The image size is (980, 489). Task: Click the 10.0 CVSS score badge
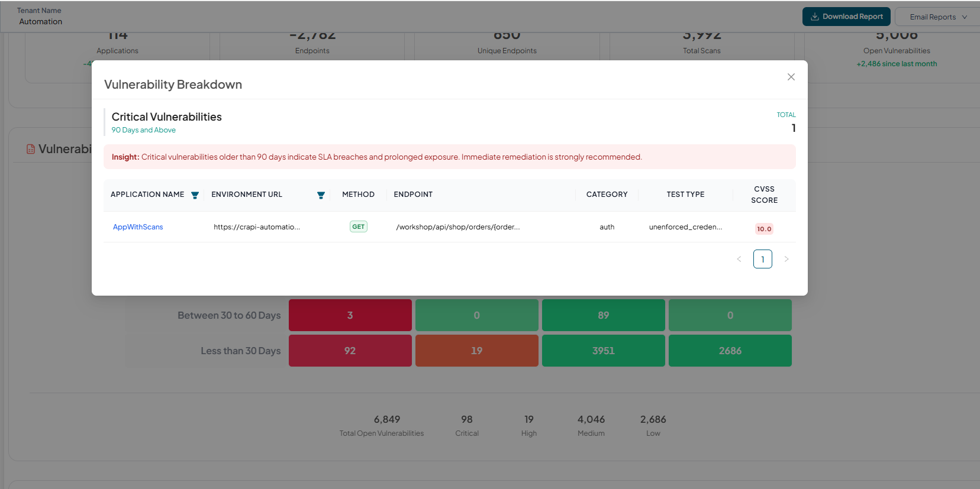[764, 229]
